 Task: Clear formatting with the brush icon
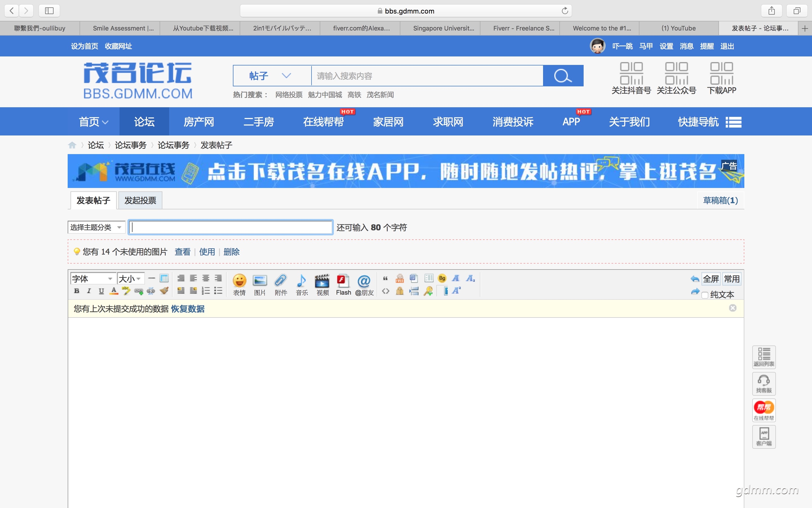coord(164,291)
